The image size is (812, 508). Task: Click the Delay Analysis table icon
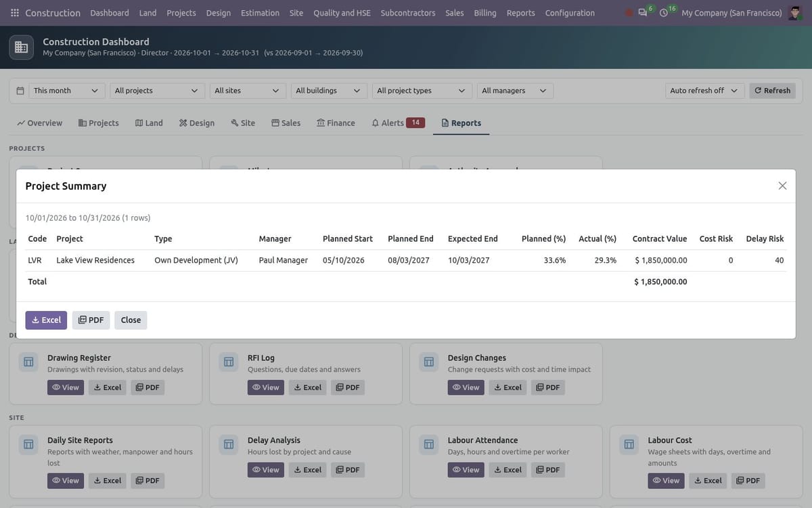pyautogui.click(x=229, y=445)
